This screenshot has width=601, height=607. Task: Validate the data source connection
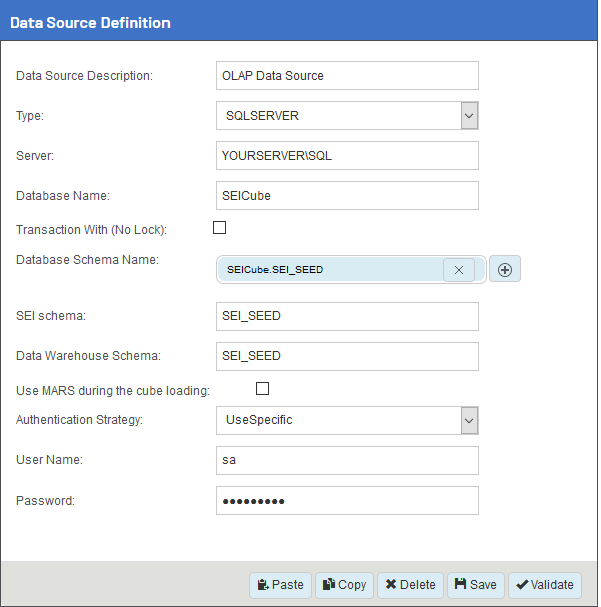[x=545, y=585]
